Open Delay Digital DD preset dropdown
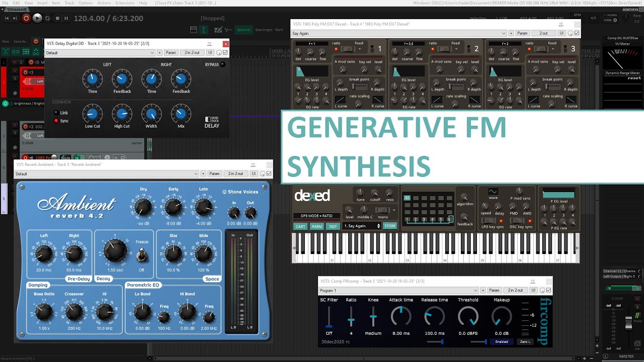 click(x=100, y=53)
